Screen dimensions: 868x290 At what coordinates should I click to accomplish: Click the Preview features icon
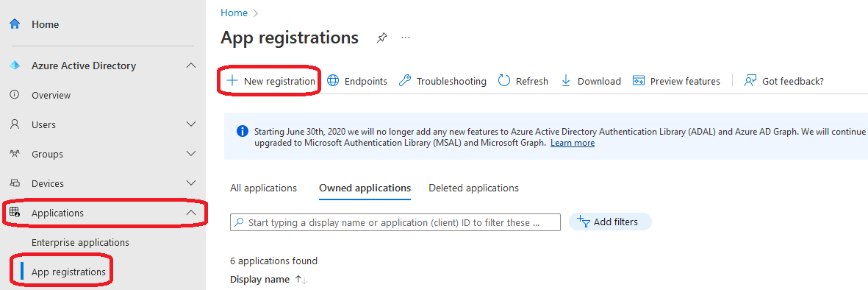[x=638, y=81]
